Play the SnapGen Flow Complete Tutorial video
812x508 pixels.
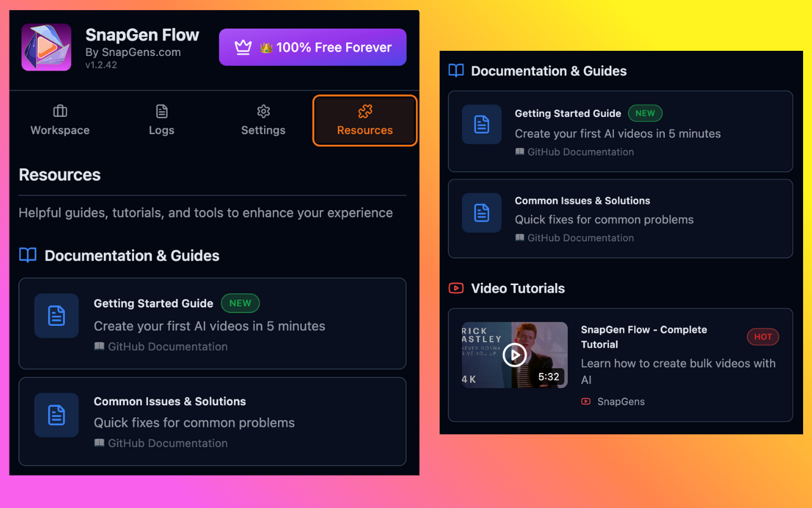[514, 355]
